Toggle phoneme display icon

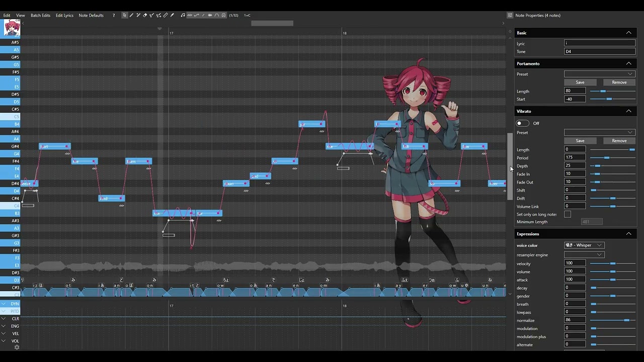217,15
